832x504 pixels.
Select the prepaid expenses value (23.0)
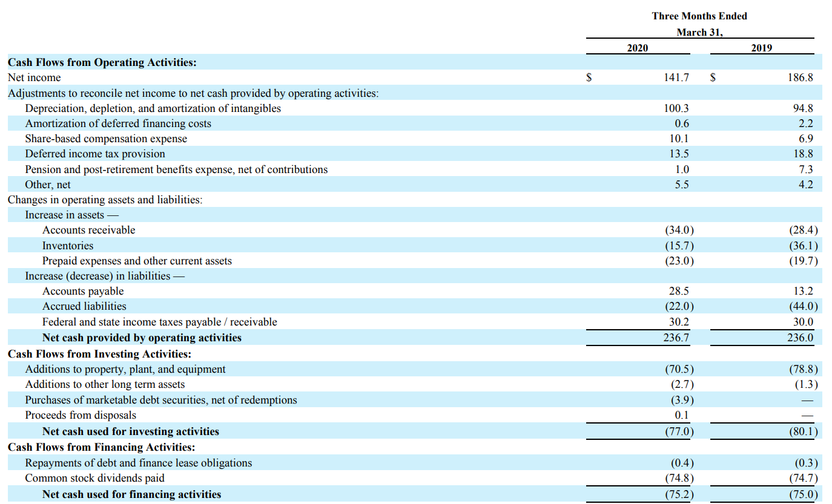click(x=679, y=261)
